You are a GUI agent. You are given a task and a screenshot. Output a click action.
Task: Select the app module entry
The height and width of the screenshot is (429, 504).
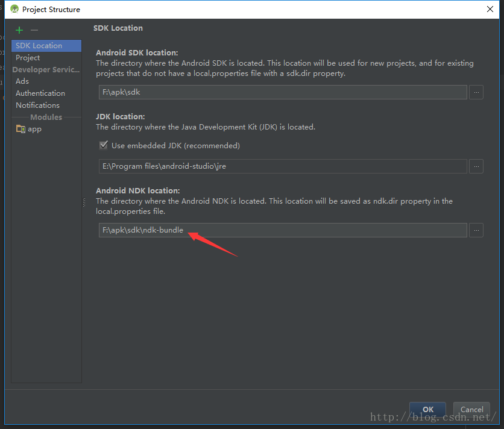tap(46, 129)
